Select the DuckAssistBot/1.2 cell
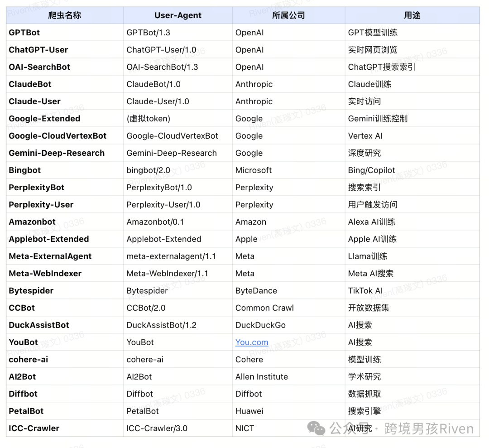This screenshot has width=489, height=448. pyautogui.click(x=178, y=325)
